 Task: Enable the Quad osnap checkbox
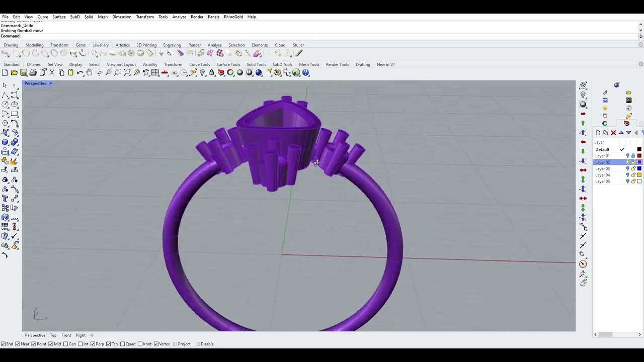point(122,344)
